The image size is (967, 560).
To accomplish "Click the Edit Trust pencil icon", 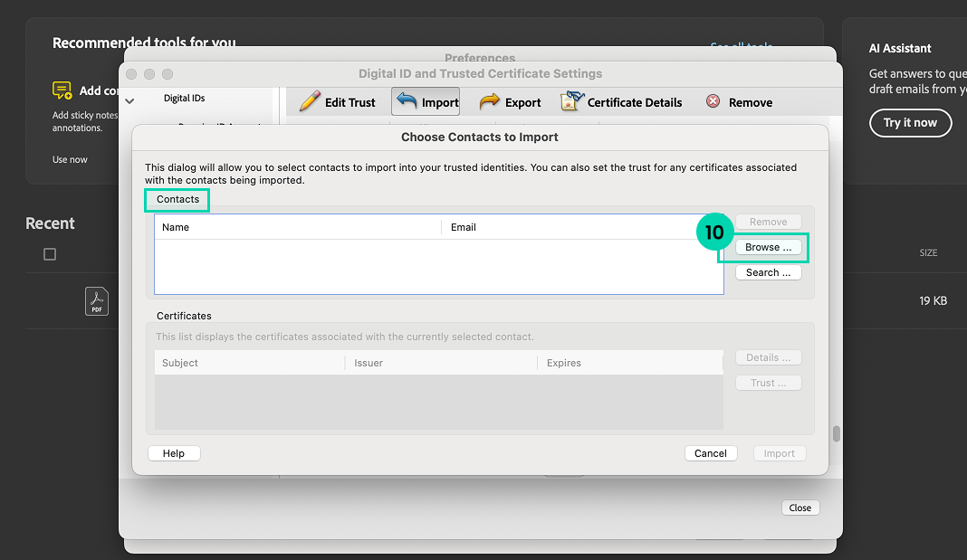I will click(311, 101).
